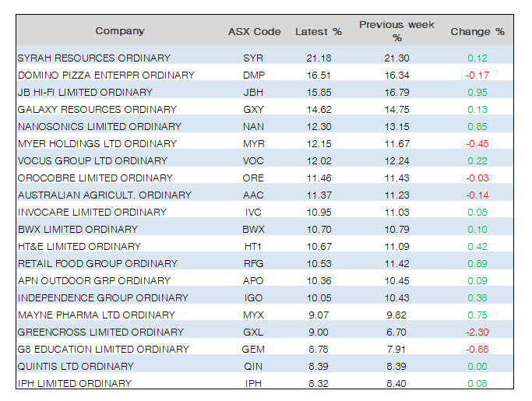Click the ASX Code column header
Viewport: 532px width, 401px height.
[x=254, y=32]
